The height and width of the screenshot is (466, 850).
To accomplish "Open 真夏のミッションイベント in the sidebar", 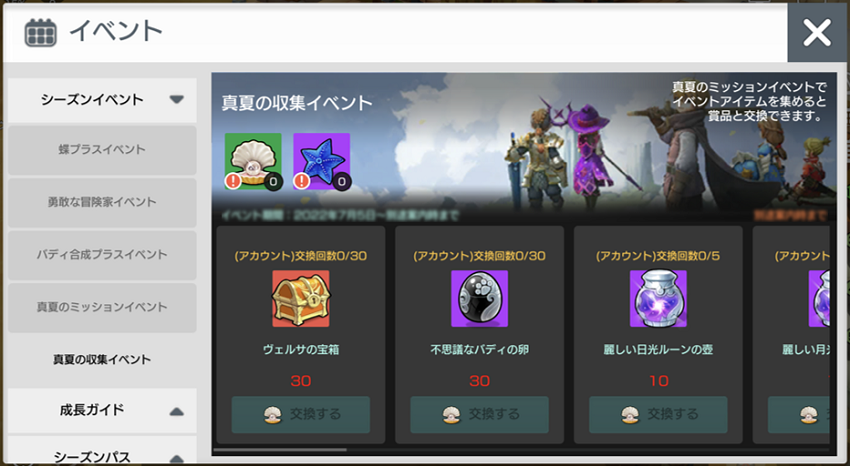I will pos(102,307).
